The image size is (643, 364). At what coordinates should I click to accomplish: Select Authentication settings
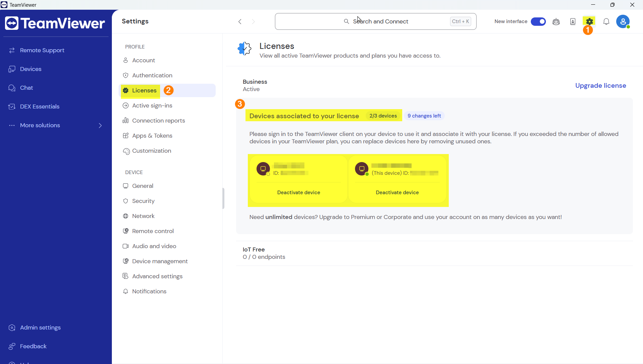167,75
